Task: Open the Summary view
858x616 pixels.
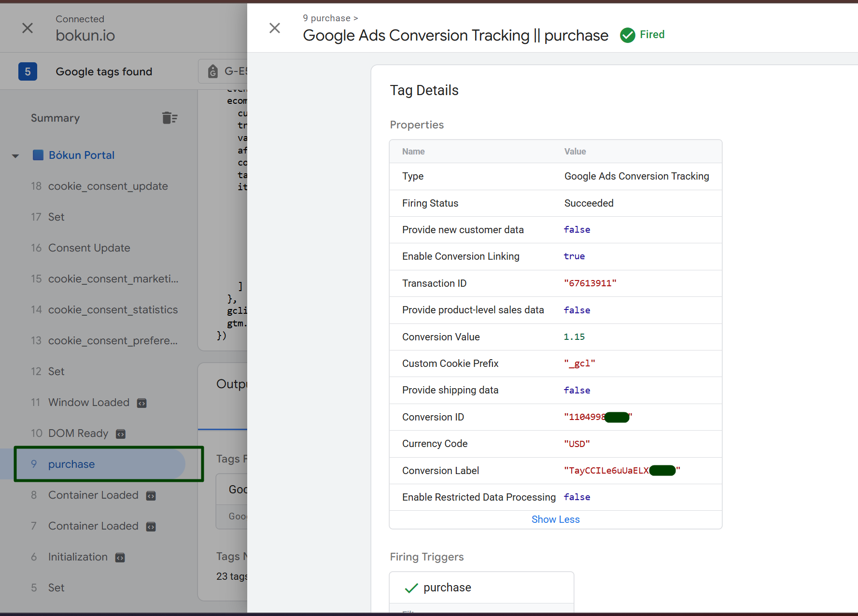Action: pyautogui.click(x=55, y=118)
